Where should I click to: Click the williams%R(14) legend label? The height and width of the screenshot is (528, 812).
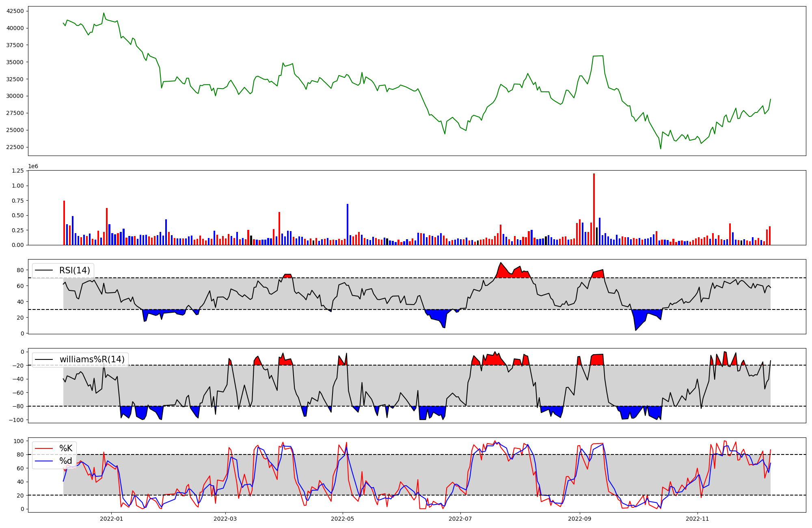[92, 359]
